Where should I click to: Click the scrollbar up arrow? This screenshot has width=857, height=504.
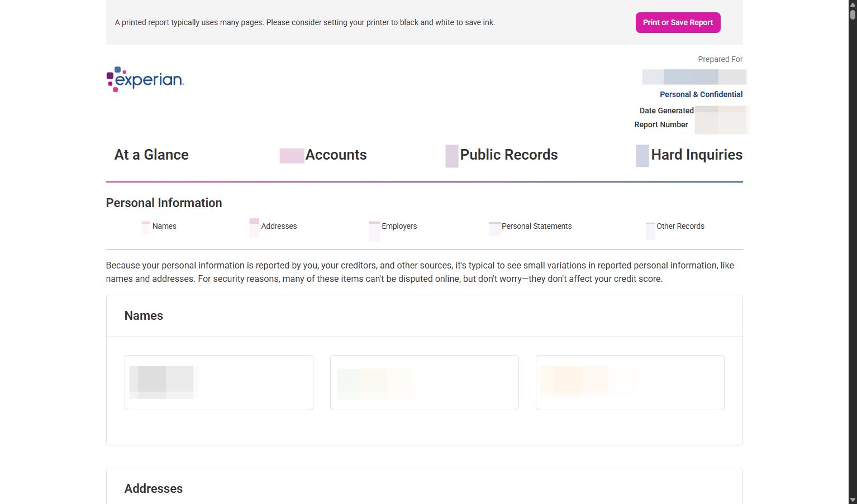[x=853, y=4]
